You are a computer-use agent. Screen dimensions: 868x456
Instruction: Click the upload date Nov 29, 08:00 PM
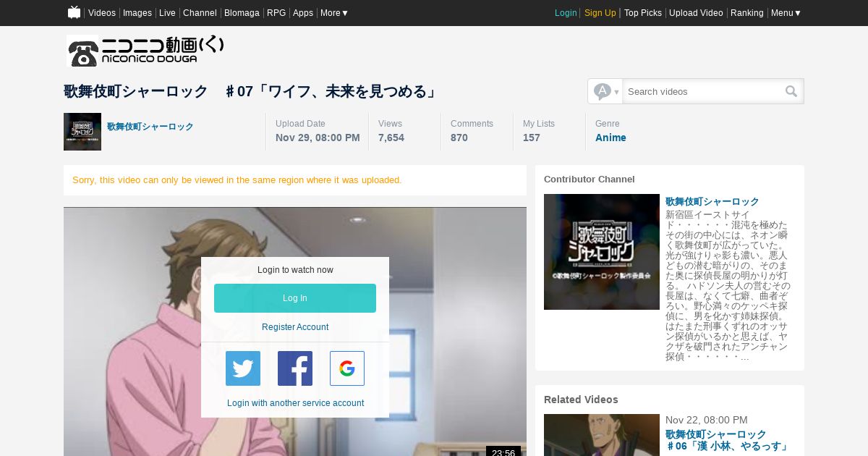point(318,138)
